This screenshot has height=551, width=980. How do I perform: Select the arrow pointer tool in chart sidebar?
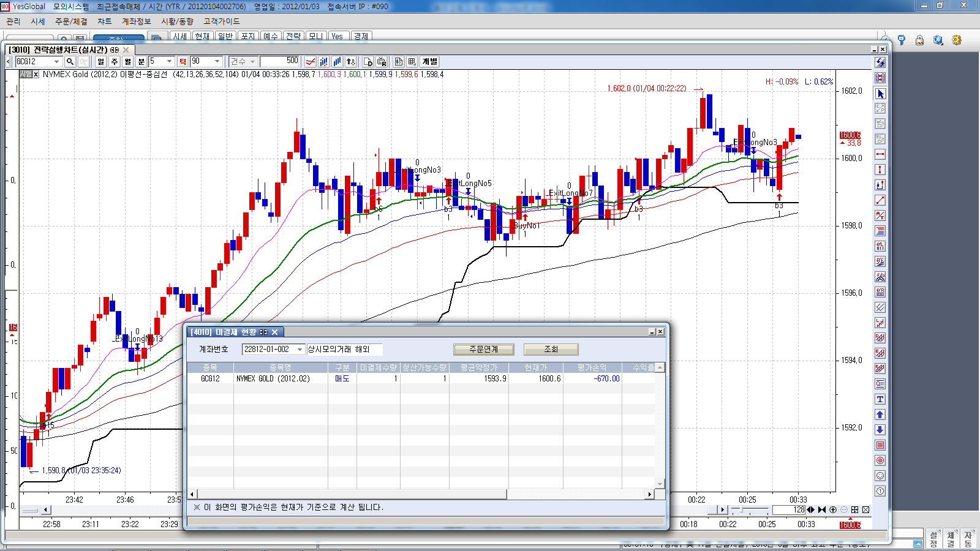click(x=880, y=94)
